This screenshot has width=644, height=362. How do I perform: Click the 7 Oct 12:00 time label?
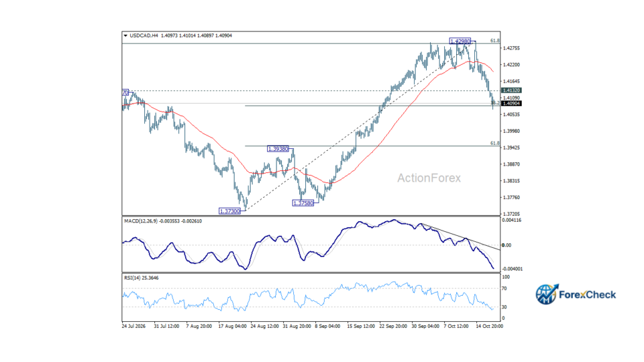(x=456, y=326)
